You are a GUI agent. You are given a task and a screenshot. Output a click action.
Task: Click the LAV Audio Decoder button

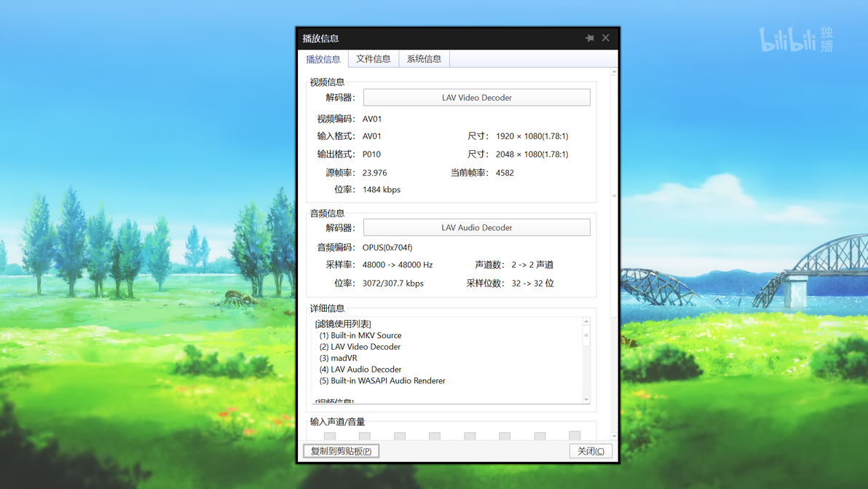pos(477,227)
